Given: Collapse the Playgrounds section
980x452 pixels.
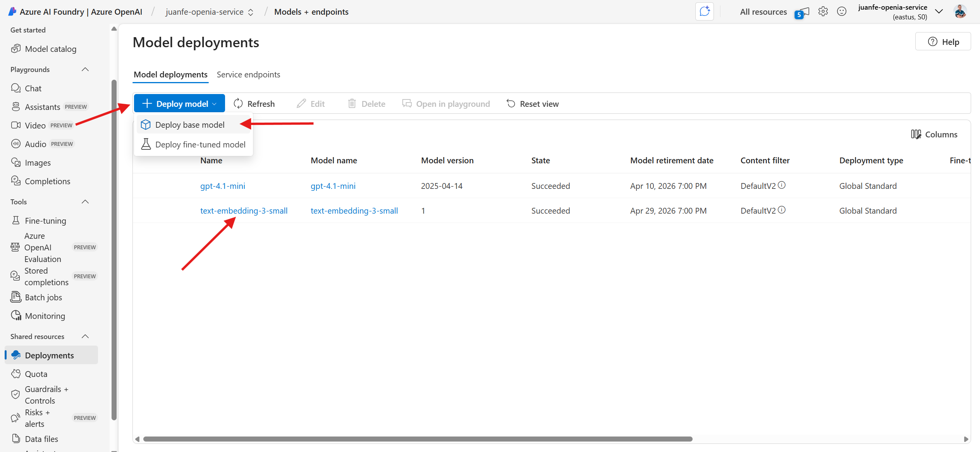Looking at the screenshot, I should click(x=85, y=70).
